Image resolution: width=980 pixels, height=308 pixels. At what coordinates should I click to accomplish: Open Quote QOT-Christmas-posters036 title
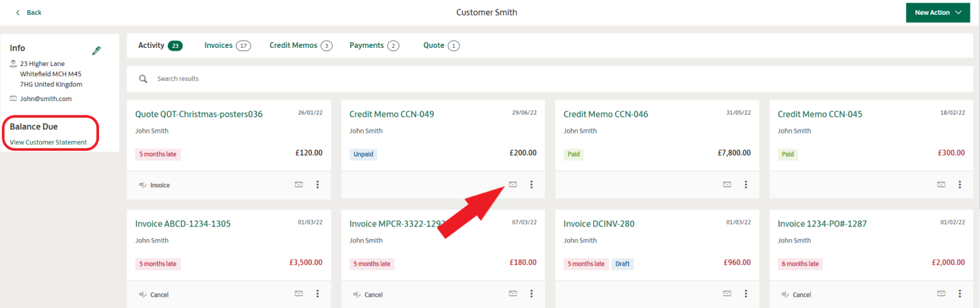[x=199, y=114]
